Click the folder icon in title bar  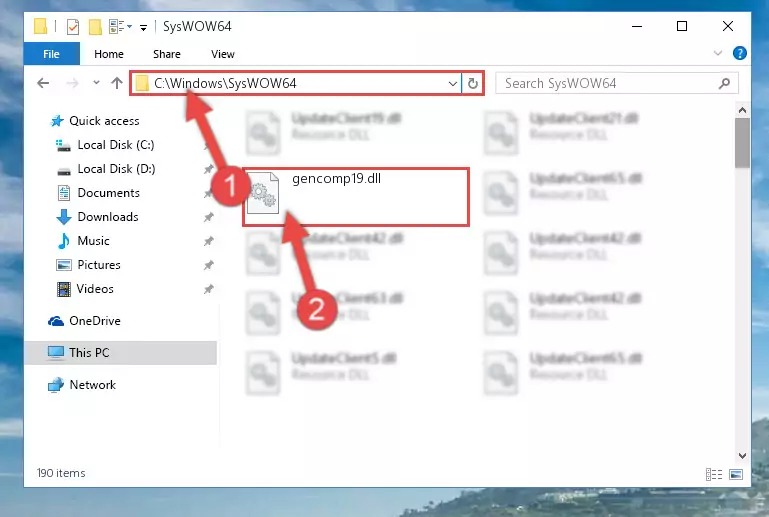point(41,26)
